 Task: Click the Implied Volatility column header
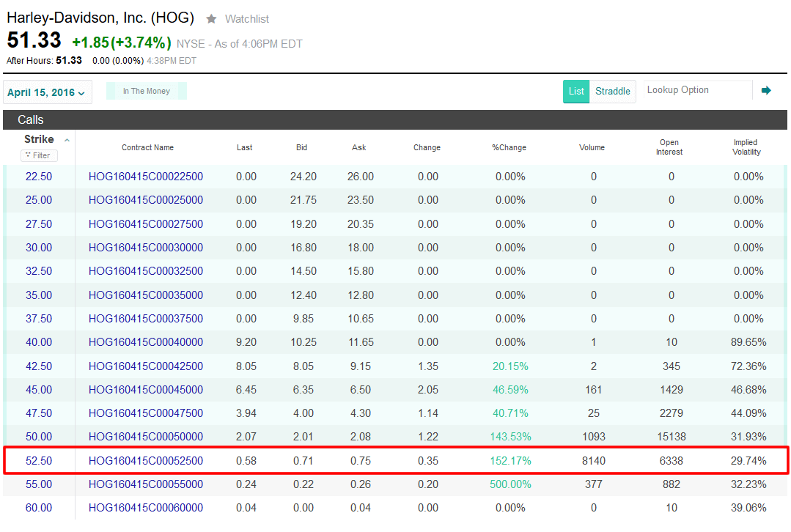point(746,147)
